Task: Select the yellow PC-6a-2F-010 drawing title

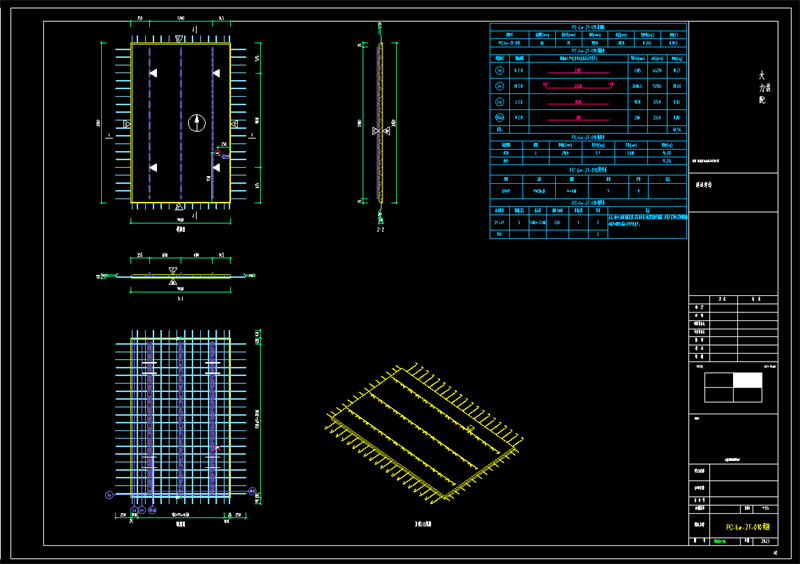Action: 748,527
